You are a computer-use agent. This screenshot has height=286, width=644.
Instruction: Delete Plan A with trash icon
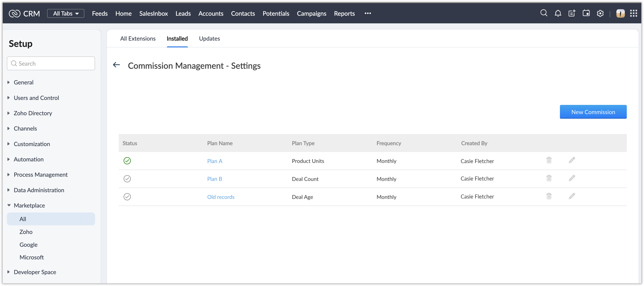[x=549, y=160]
